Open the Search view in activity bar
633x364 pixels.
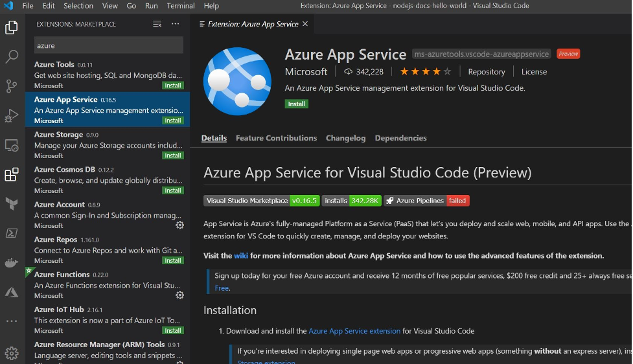(x=11, y=56)
